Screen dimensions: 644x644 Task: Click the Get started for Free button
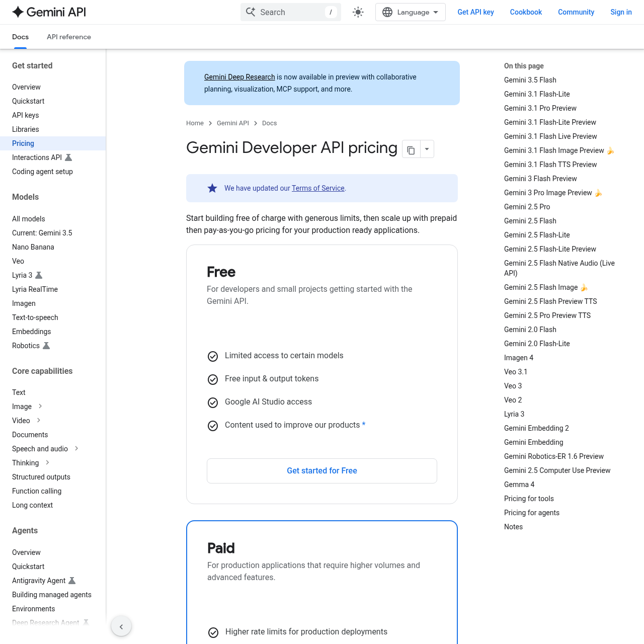pyautogui.click(x=322, y=471)
